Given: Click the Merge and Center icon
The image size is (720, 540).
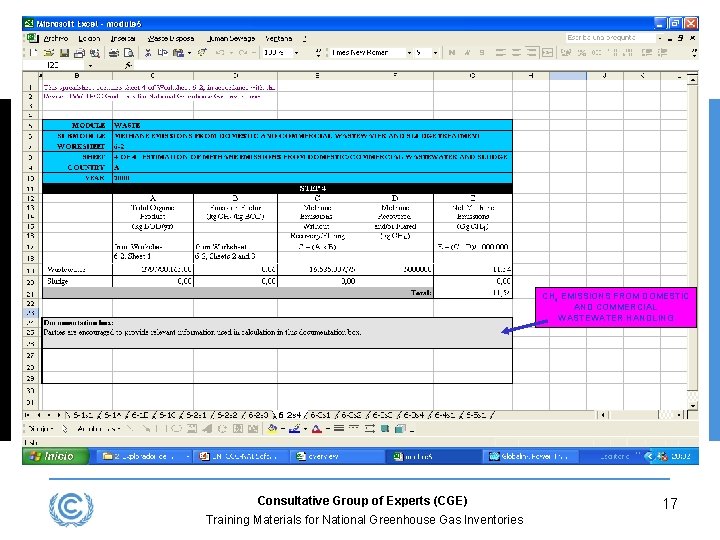Looking at the screenshot, I should [547, 53].
